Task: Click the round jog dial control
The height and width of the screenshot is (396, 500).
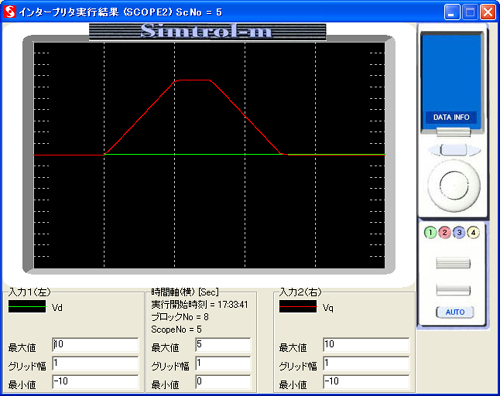Action: pos(454,185)
